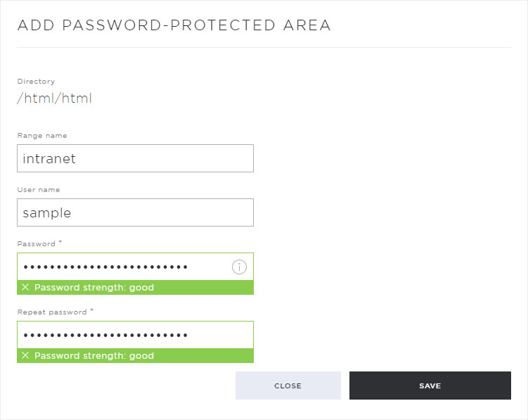Click the Password field label
This screenshot has height=420, width=528.
[x=37, y=243]
